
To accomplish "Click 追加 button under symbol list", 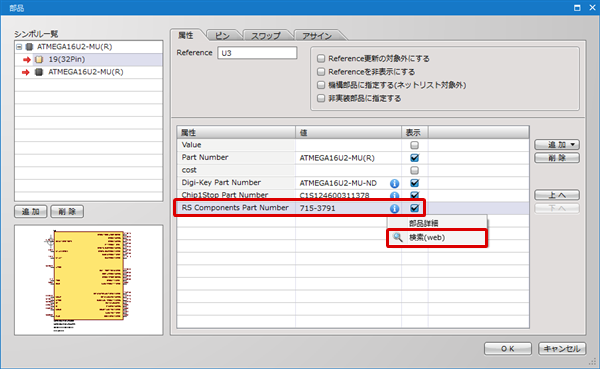I will (31, 211).
